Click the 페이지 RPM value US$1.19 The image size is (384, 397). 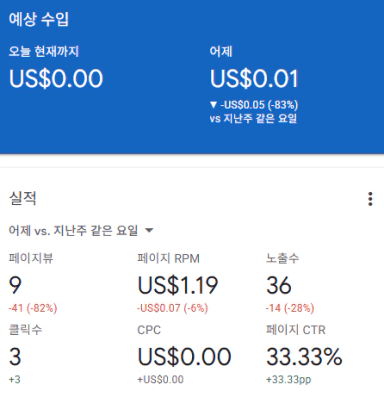[x=178, y=285]
